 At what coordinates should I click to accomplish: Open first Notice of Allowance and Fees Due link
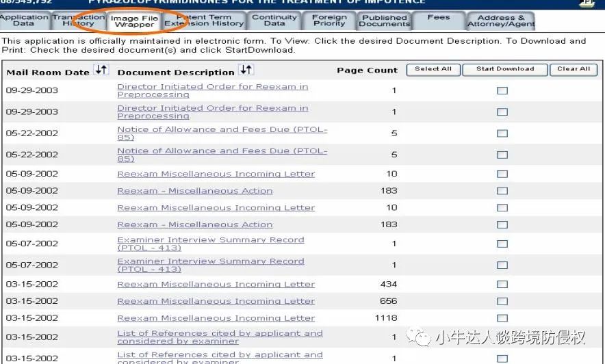pyautogui.click(x=222, y=133)
